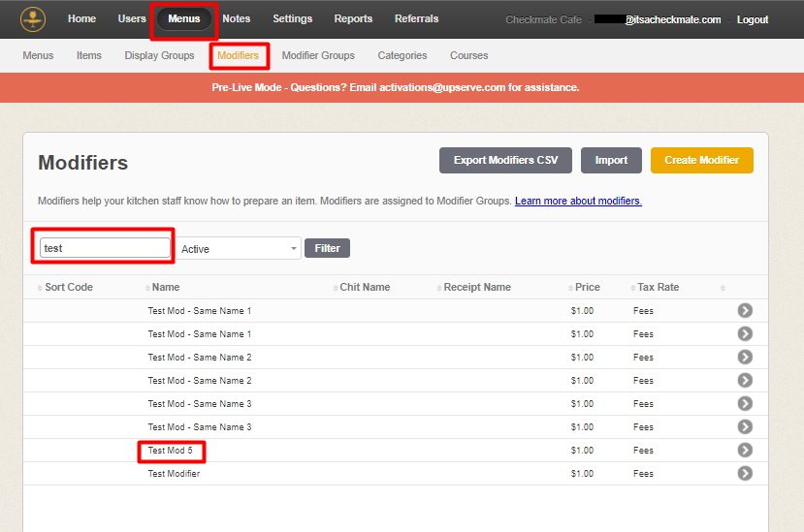Click arrow icon on last Same Name 3 row
This screenshot has height=532, width=804.
click(x=745, y=427)
